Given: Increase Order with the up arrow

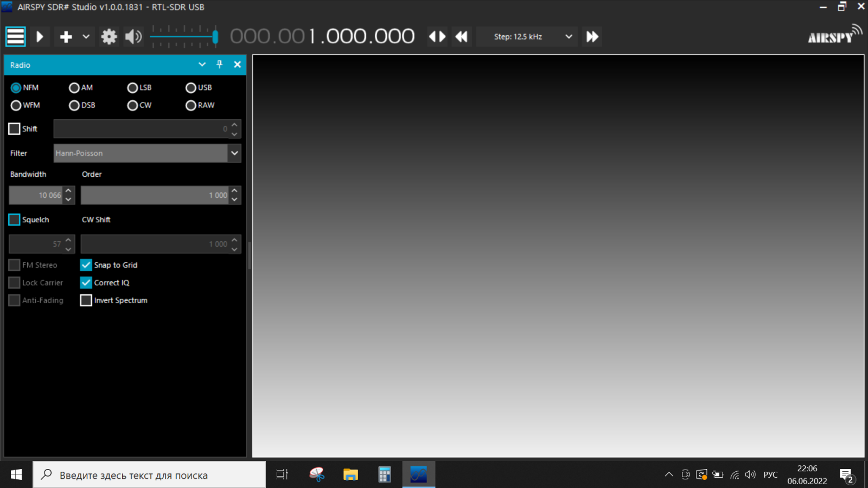Looking at the screenshot, I should [234, 191].
